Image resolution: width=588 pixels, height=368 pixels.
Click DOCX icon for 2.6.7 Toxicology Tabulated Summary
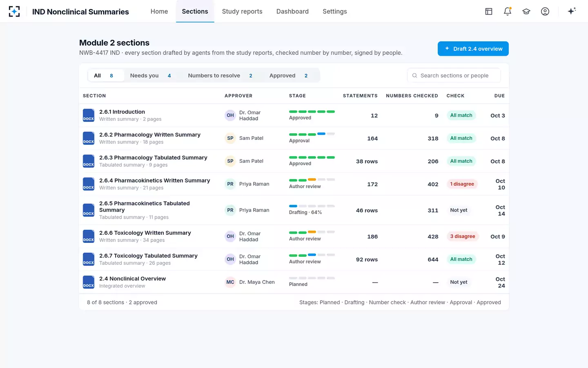coord(89,259)
